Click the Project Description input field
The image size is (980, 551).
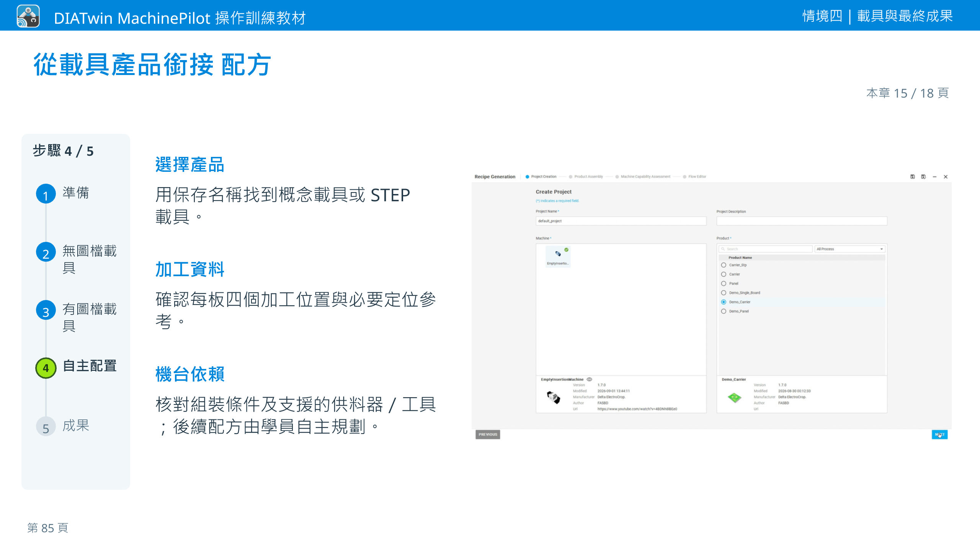point(802,221)
